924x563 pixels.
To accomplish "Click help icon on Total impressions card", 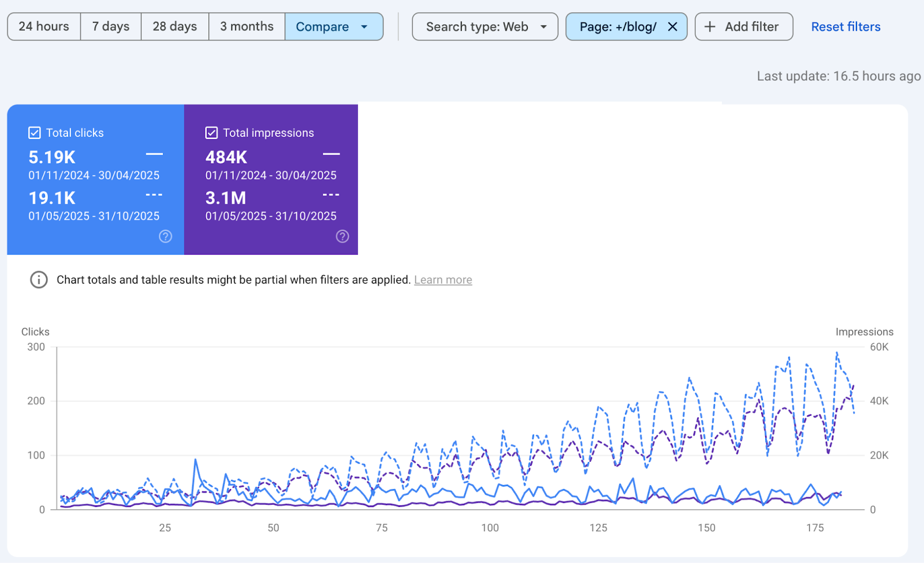I will tap(342, 236).
